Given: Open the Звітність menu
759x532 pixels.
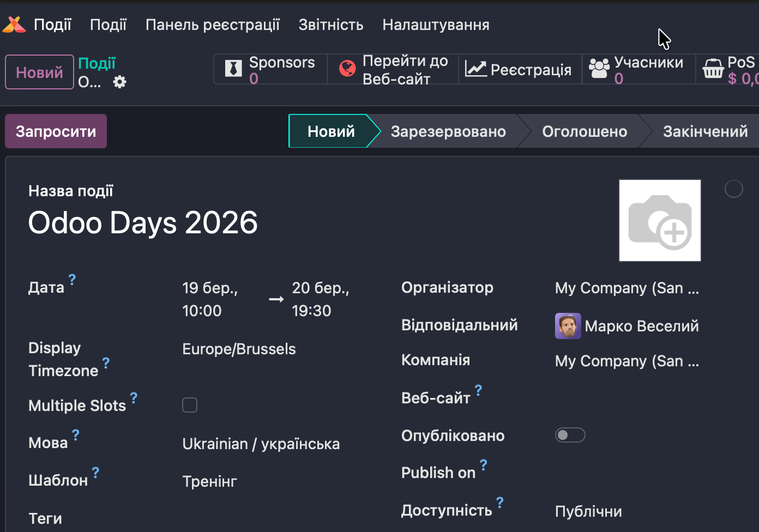Looking at the screenshot, I should (331, 25).
